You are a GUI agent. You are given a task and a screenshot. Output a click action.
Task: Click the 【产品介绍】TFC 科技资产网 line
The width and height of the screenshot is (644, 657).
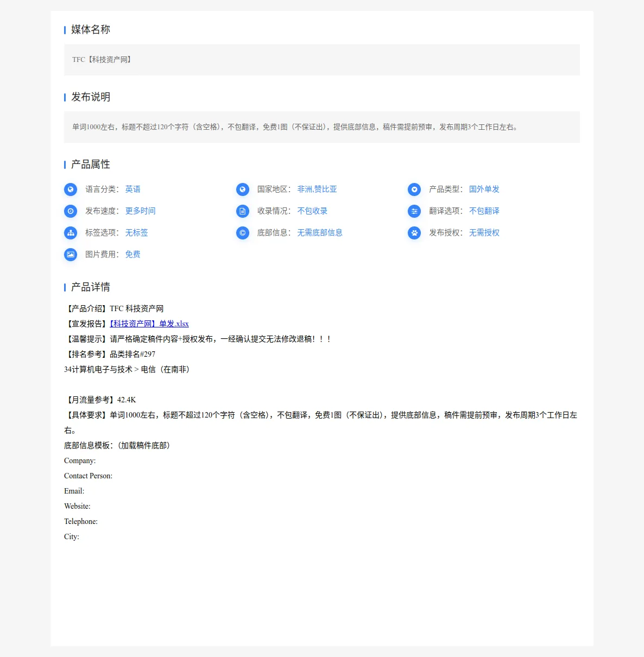tap(114, 308)
